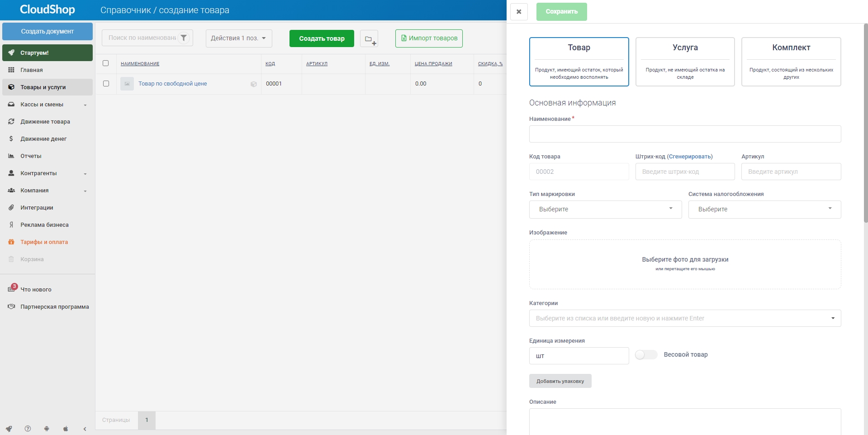Open the Система налогообложения dropdown
Screen dimensions: 868x435
click(x=764, y=210)
